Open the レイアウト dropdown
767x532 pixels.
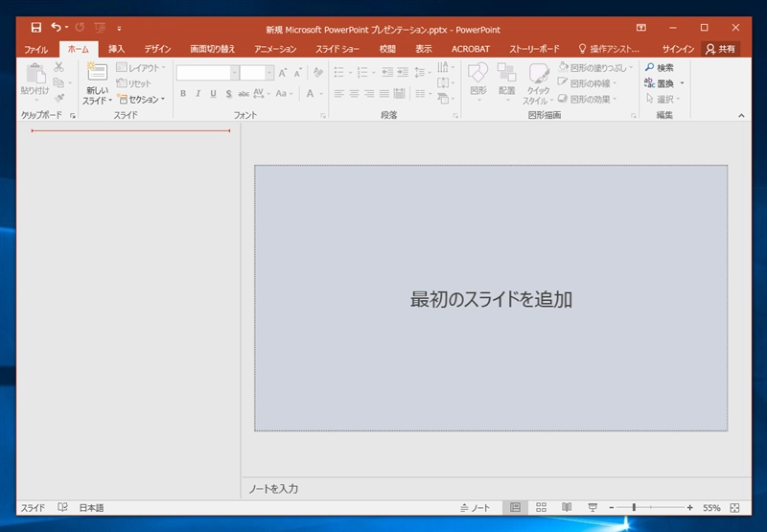[x=141, y=67]
